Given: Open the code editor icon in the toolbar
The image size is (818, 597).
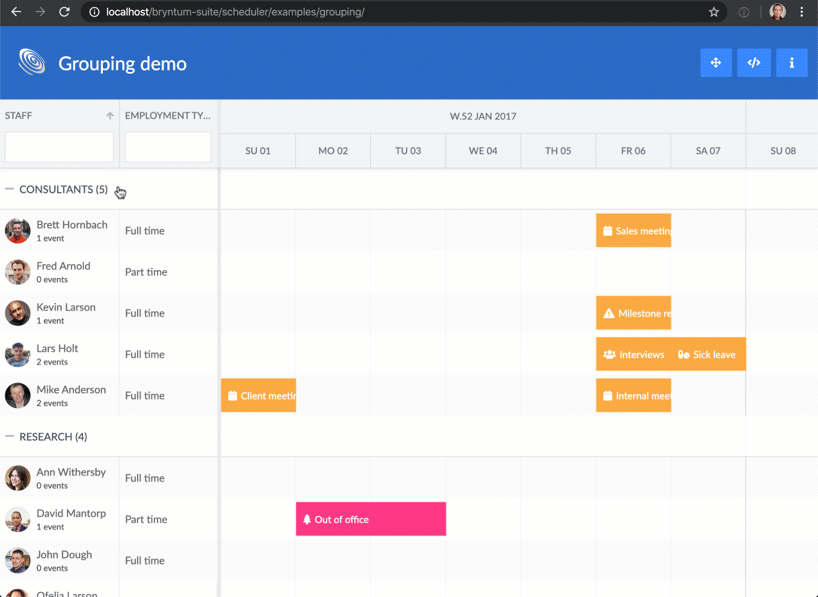Looking at the screenshot, I should point(754,62).
